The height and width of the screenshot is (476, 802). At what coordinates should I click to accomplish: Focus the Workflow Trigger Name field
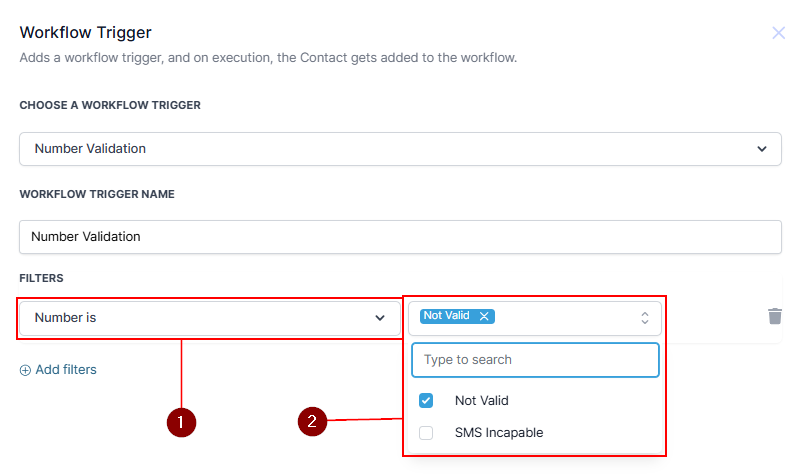point(400,237)
